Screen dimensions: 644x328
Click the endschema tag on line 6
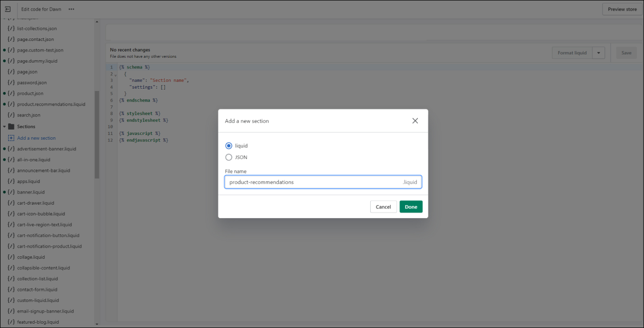pyautogui.click(x=138, y=100)
